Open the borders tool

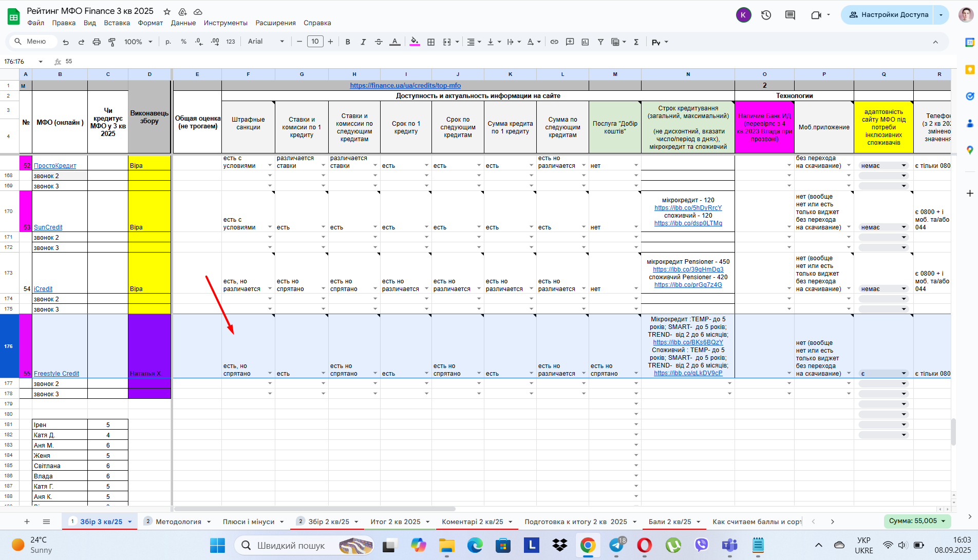pyautogui.click(x=431, y=42)
